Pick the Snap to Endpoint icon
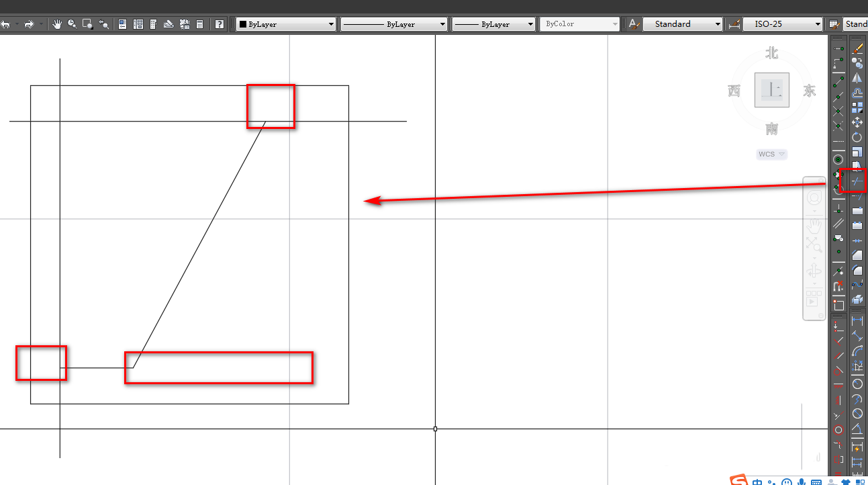Screen dimensions: 868x485 [838, 82]
